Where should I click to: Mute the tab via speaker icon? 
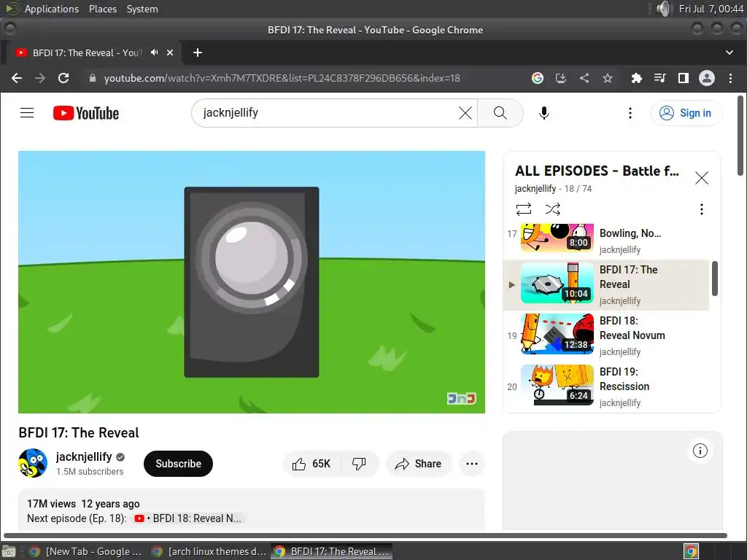point(155,52)
